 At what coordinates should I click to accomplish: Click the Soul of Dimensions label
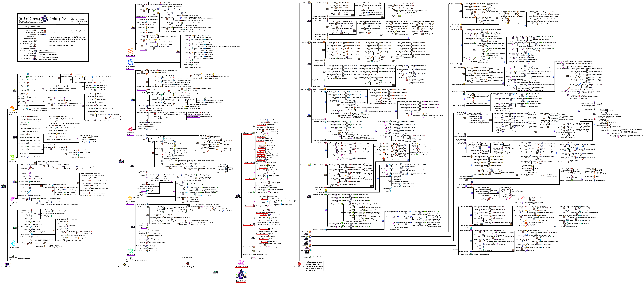click(124, 267)
